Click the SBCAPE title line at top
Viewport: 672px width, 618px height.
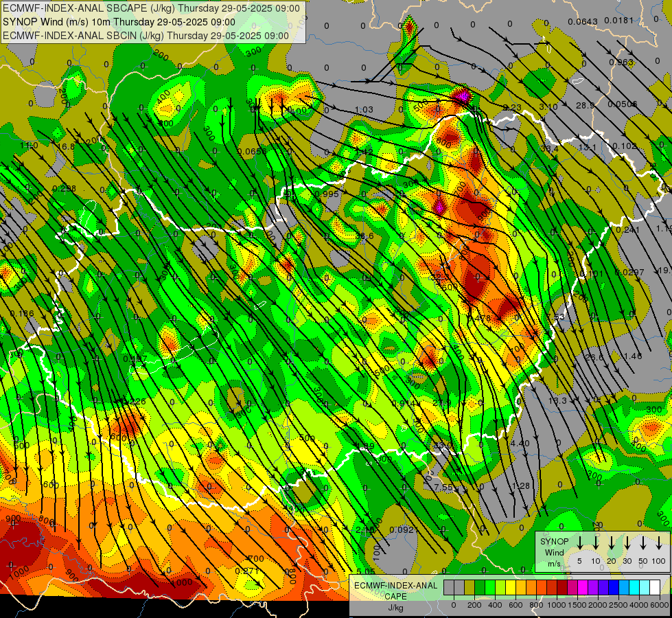[151, 8]
